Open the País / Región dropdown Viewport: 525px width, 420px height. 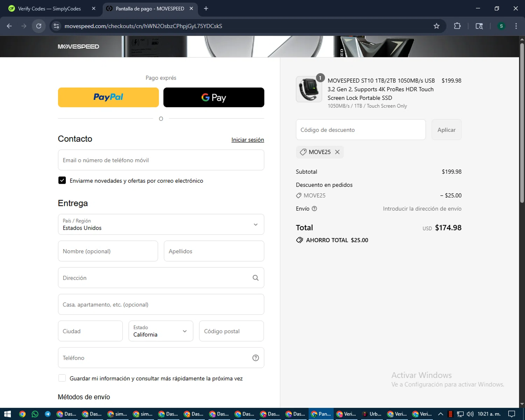coord(161,224)
